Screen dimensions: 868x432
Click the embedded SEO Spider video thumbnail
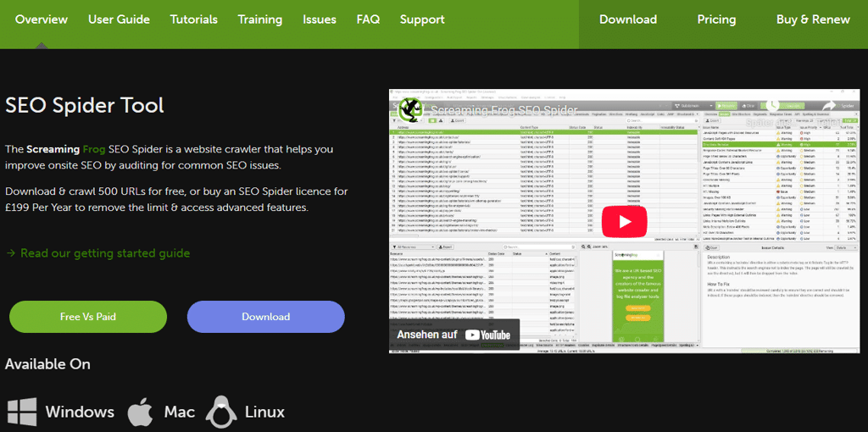625,220
